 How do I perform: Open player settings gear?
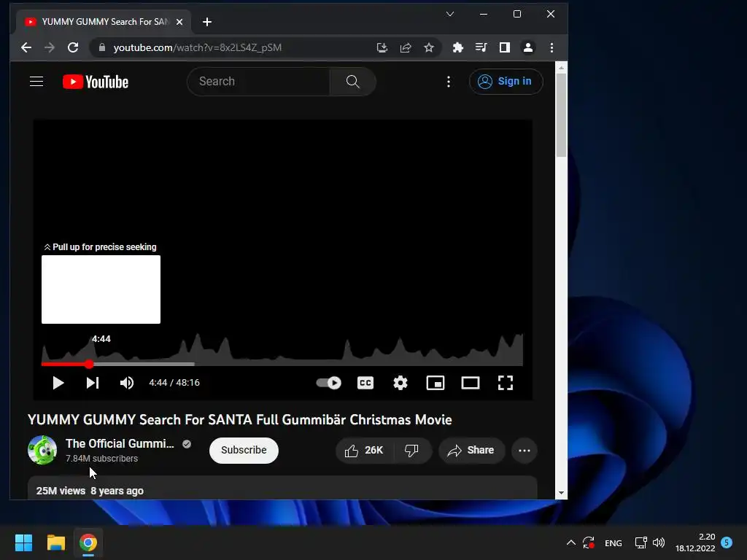(400, 383)
